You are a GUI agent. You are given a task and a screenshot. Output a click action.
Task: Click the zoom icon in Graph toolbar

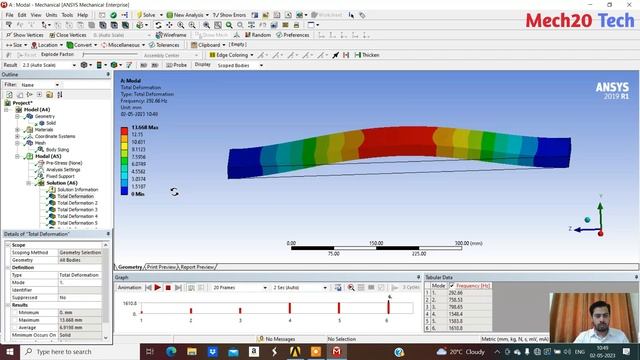(351, 288)
